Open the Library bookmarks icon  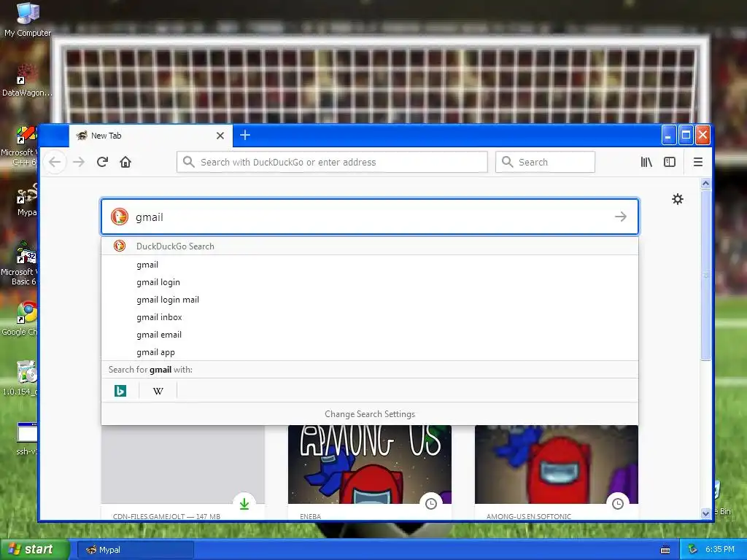coord(646,162)
